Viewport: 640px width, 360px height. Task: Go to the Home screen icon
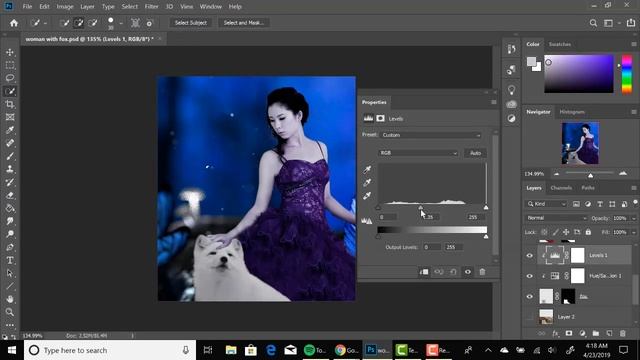(x=14, y=23)
